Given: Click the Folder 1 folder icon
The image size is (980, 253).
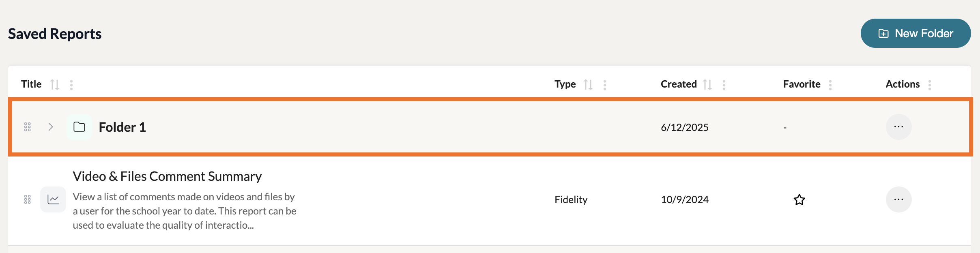Looking at the screenshot, I should pyautogui.click(x=79, y=127).
